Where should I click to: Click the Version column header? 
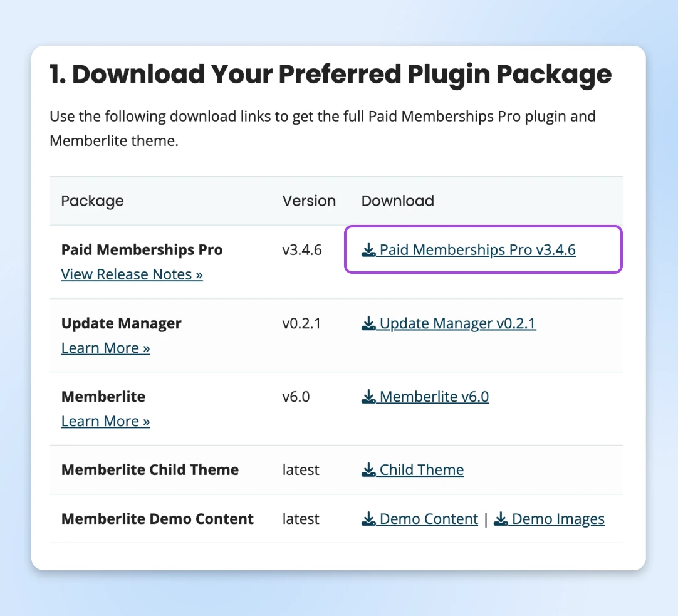(x=309, y=201)
